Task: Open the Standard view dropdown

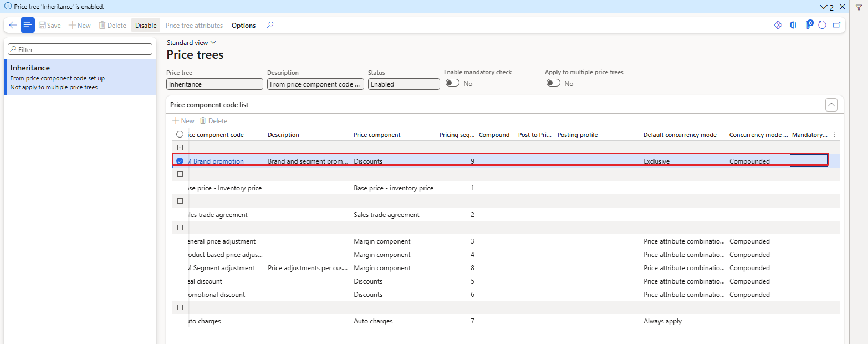Action: tap(191, 43)
